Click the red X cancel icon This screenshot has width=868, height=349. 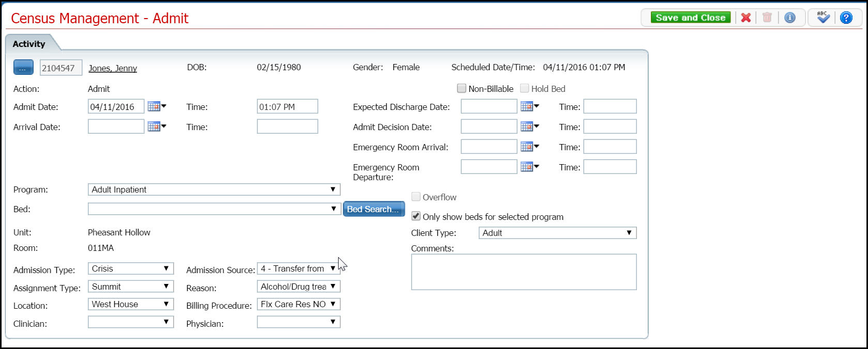pyautogui.click(x=745, y=18)
